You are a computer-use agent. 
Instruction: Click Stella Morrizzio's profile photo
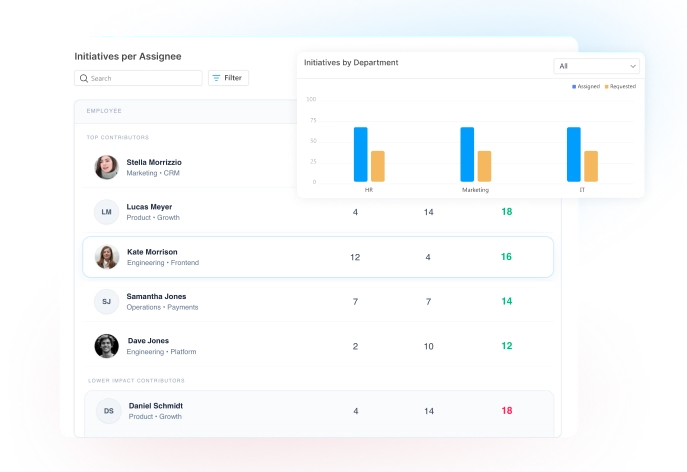pyautogui.click(x=107, y=167)
